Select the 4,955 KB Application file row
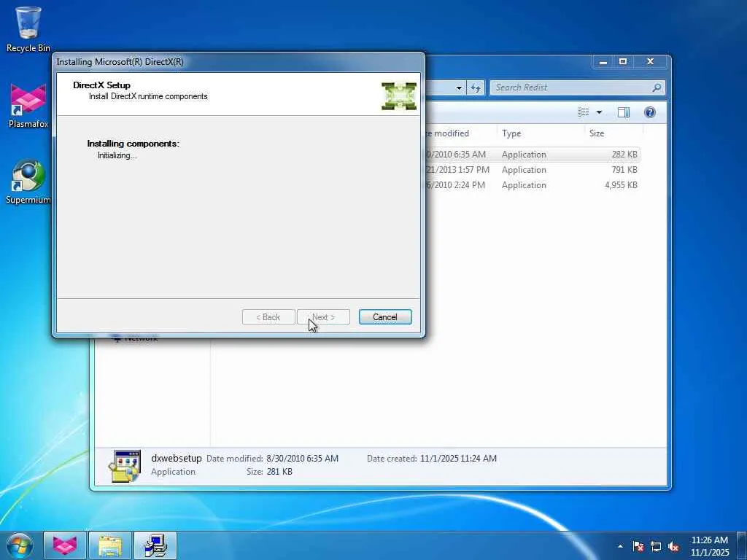The height and width of the screenshot is (560, 747). [531, 184]
